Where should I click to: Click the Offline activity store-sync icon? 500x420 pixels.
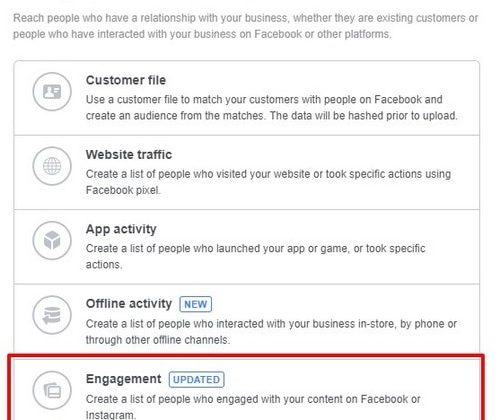(52, 315)
